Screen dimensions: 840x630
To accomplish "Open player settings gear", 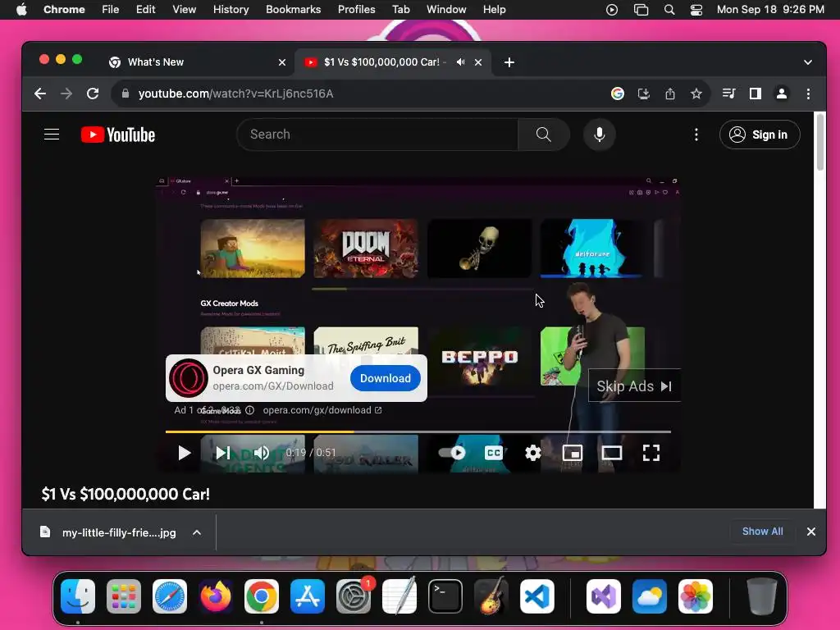I will (532, 453).
